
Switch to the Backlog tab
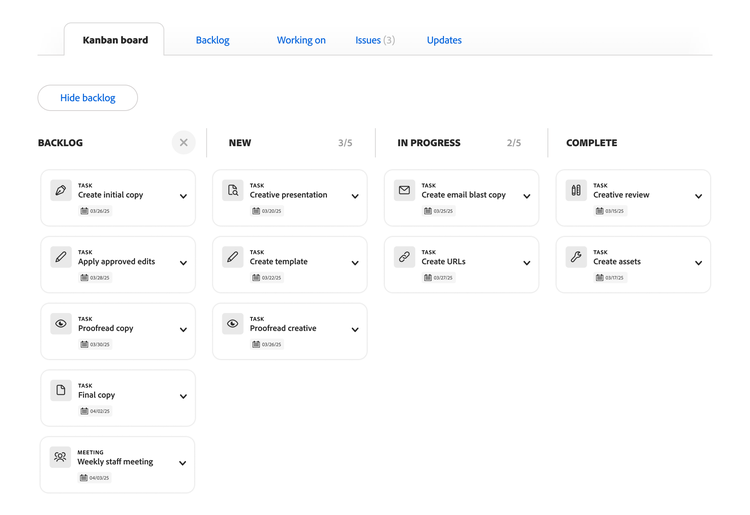point(212,40)
